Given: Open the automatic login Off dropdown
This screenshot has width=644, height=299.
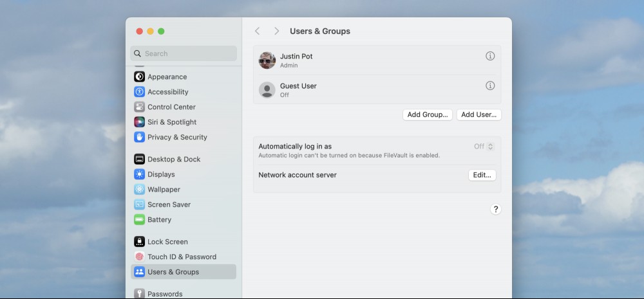Looking at the screenshot, I should (484, 147).
